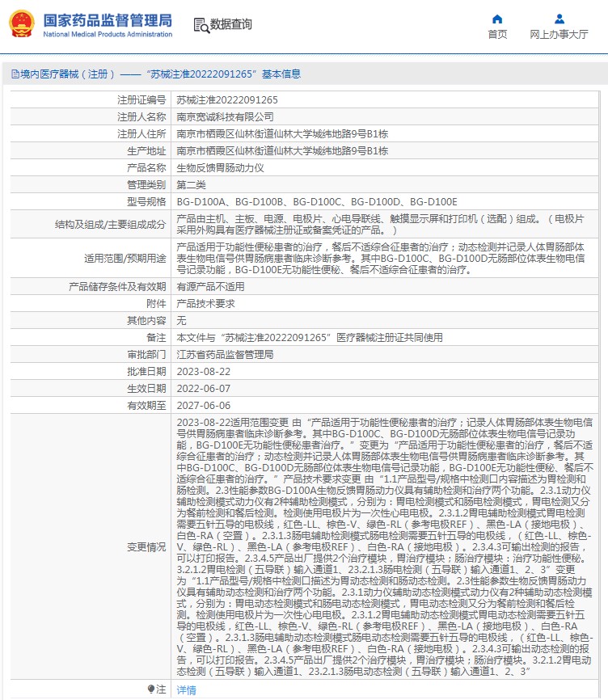The width and height of the screenshot is (608, 700).
Task: Select expiry date 2027-06-06
Action: 204,405
